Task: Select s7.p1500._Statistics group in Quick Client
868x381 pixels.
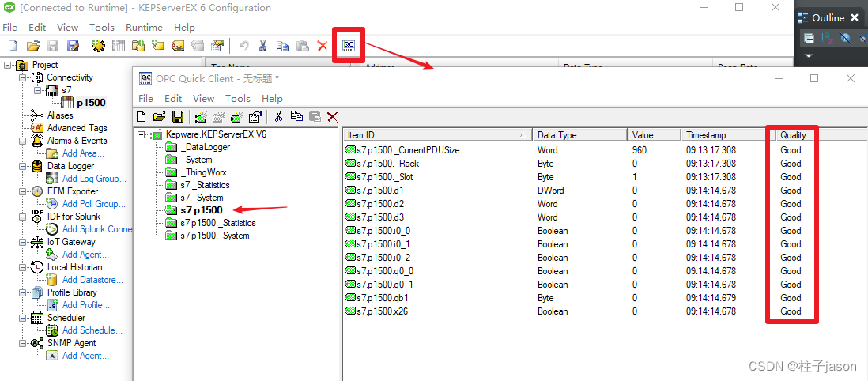Action: (218, 223)
